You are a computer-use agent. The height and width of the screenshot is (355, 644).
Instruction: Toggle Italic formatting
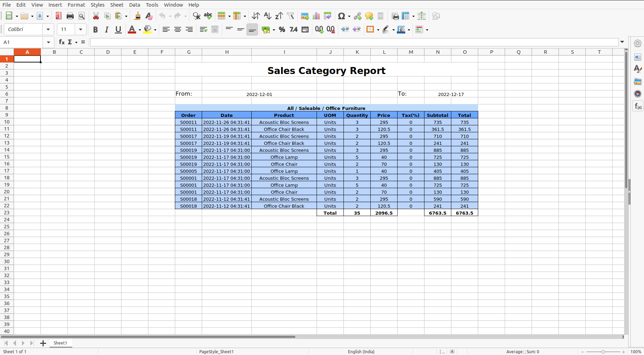[x=107, y=30]
